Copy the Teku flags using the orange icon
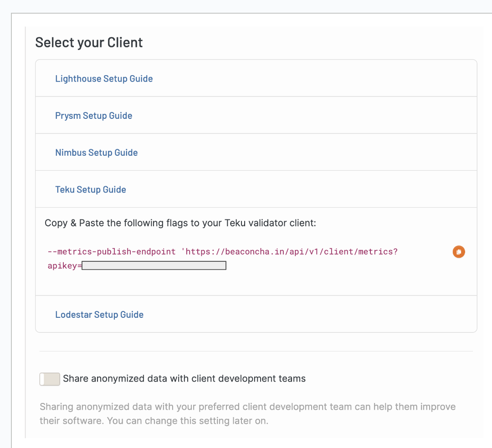 pyautogui.click(x=459, y=252)
